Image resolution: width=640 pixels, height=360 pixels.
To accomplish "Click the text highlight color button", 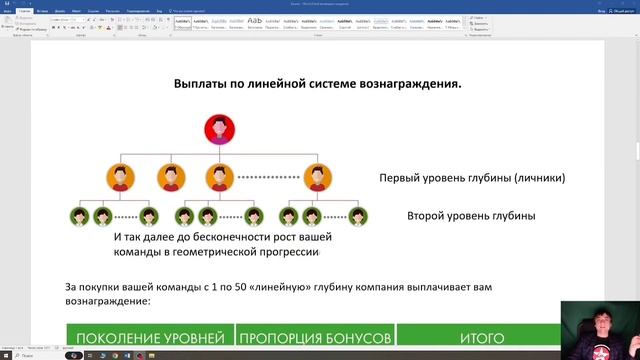I will coord(100,27).
